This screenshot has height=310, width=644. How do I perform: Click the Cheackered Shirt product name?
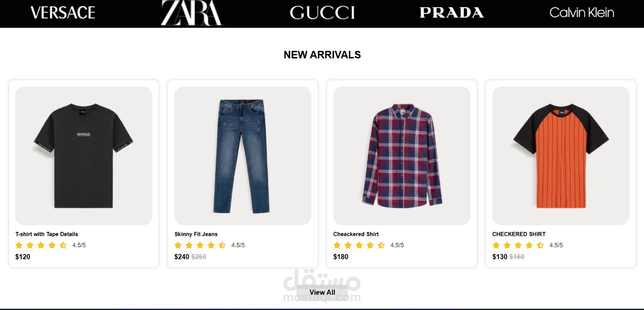tap(356, 234)
